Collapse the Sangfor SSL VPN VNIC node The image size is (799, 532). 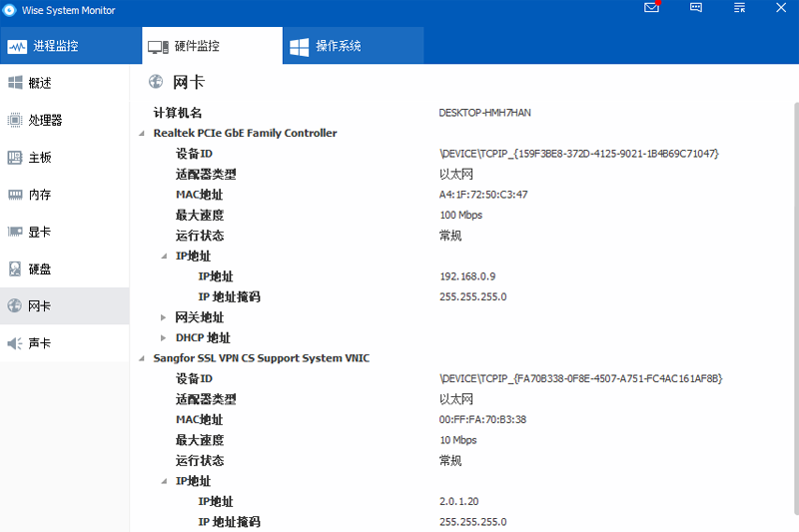point(142,358)
